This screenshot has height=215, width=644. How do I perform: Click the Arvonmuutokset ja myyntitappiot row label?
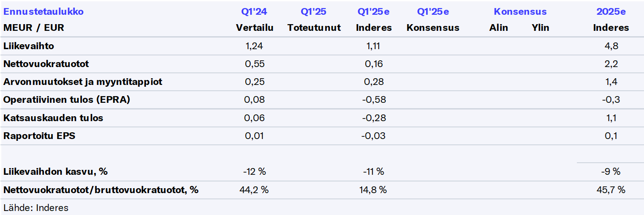[83, 82]
